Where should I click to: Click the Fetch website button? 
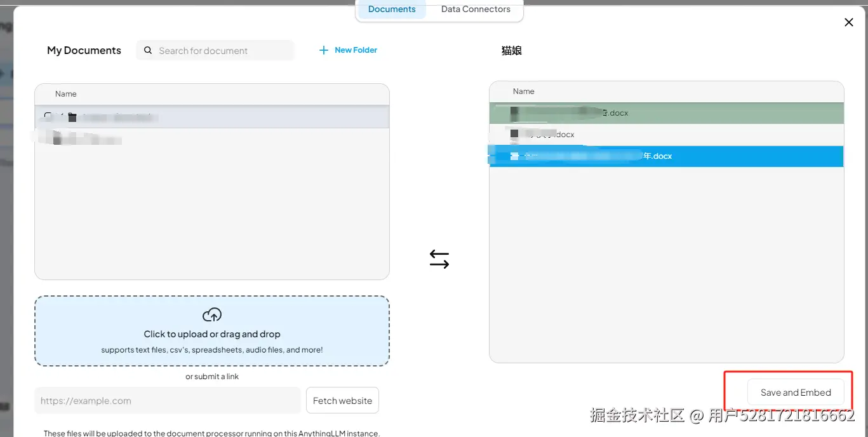(x=342, y=401)
